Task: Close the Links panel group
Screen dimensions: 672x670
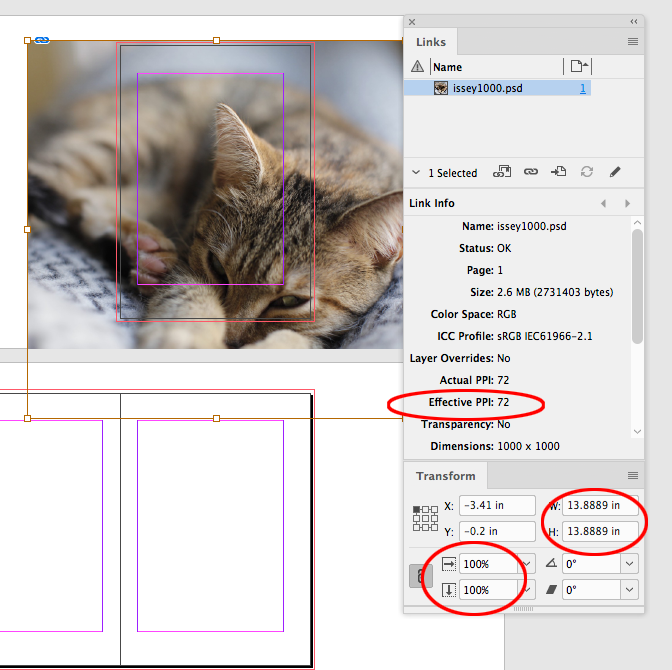Action: click(412, 22)
